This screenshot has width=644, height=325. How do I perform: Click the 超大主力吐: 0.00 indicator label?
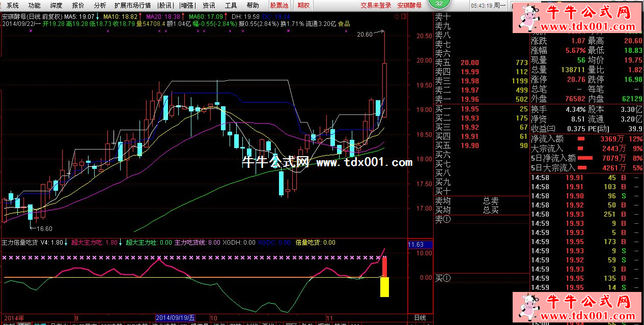coord(149,243)
